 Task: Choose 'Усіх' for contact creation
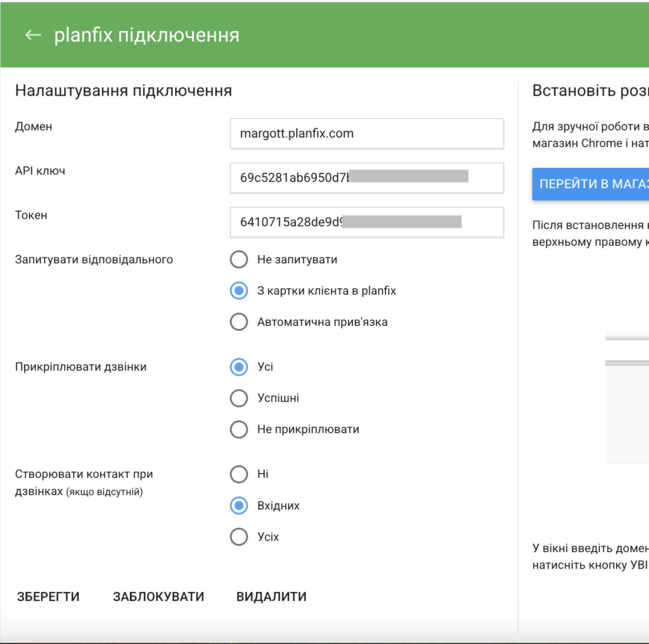[239, 537]
